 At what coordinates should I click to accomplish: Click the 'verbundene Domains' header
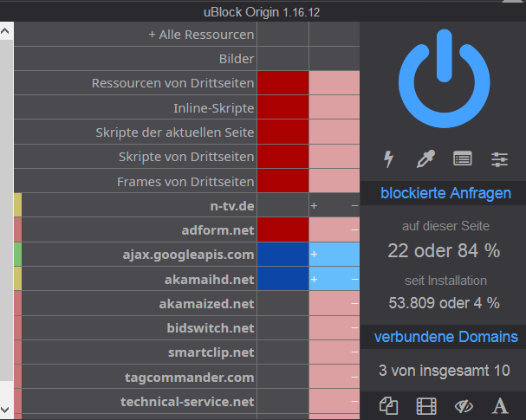coord(445,336)
